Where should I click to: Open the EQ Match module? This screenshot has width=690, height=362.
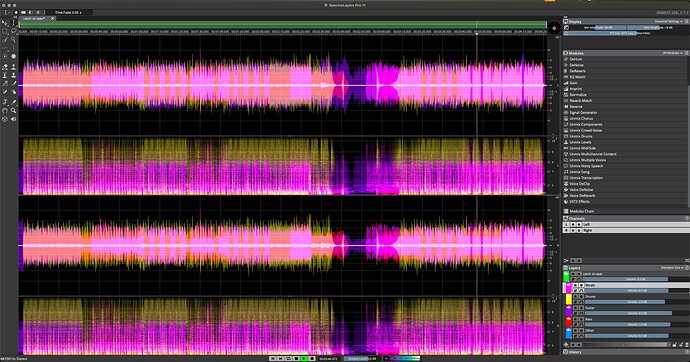pos(577,77)
